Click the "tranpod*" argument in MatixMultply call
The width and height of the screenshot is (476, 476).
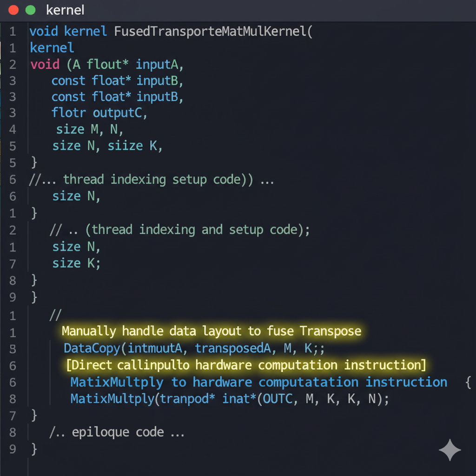[188, 399]
